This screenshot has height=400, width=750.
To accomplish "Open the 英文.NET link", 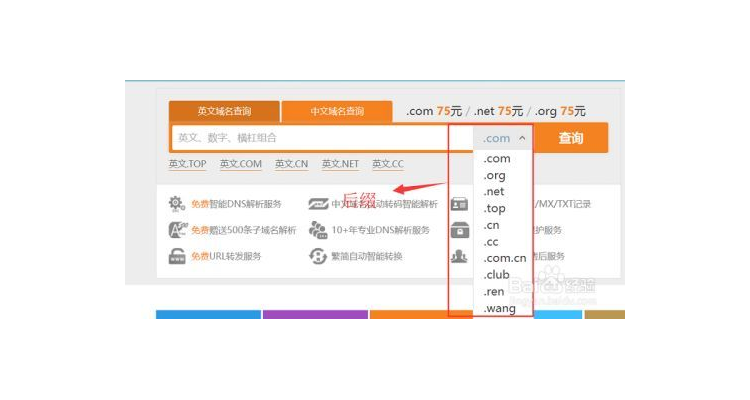I will 340,164.
